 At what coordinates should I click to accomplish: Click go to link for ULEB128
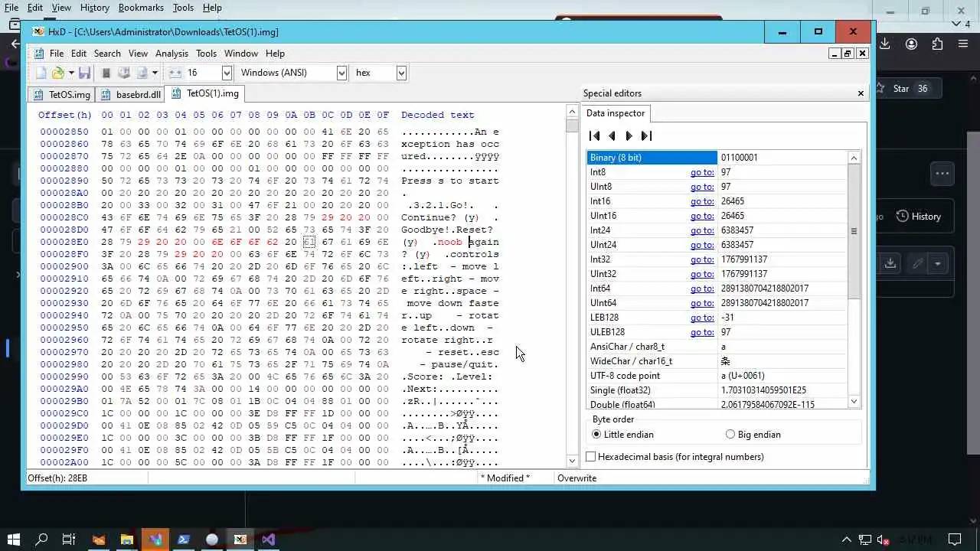(x=702, y=332)
